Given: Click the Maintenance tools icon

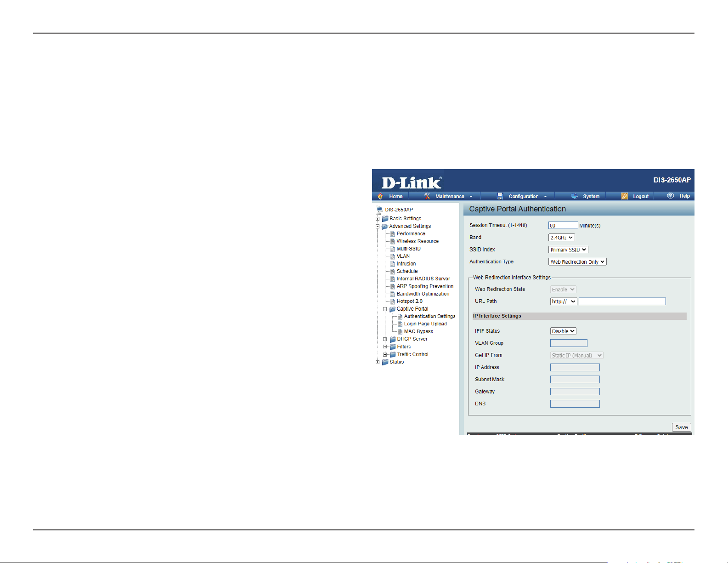Looking at the screenshot, I should (x=427, y=196).
